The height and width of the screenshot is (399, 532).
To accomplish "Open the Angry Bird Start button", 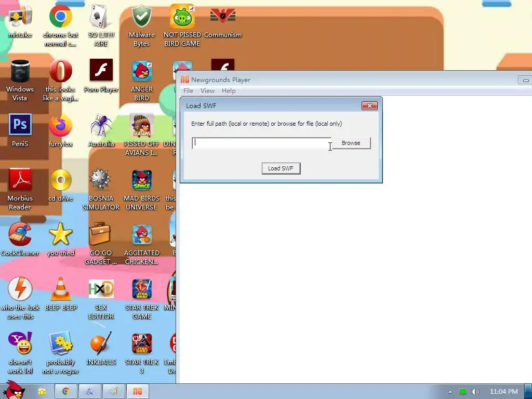I will (x=14, y=390).
